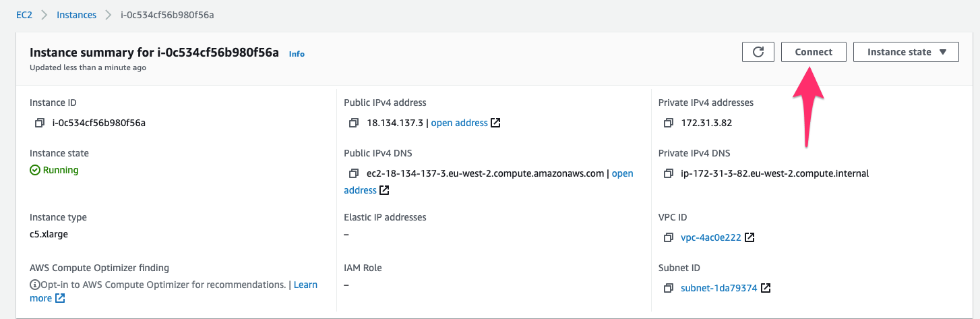
Task: Copy the Subnet ID subnet-1da79374
Action: (x=669, y=288)
